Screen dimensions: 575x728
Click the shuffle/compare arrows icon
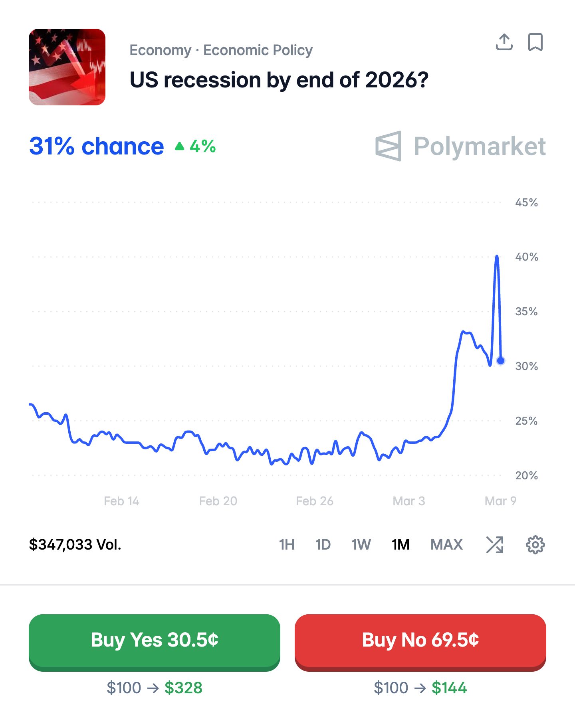click(494, 544)
